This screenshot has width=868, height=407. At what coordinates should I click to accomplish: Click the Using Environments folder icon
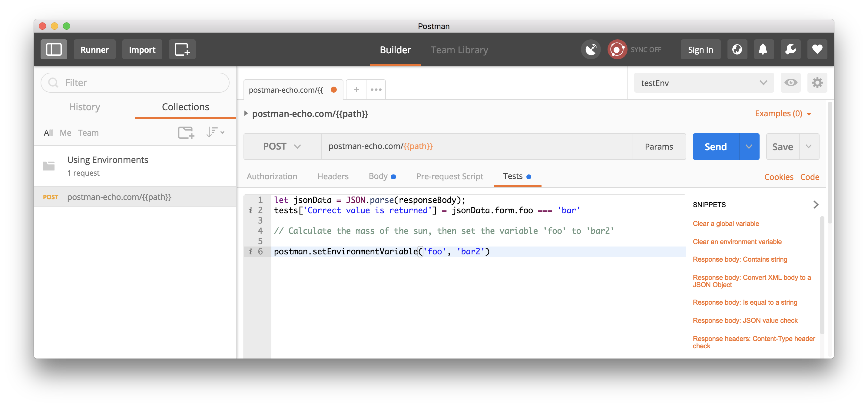(49, 166)
